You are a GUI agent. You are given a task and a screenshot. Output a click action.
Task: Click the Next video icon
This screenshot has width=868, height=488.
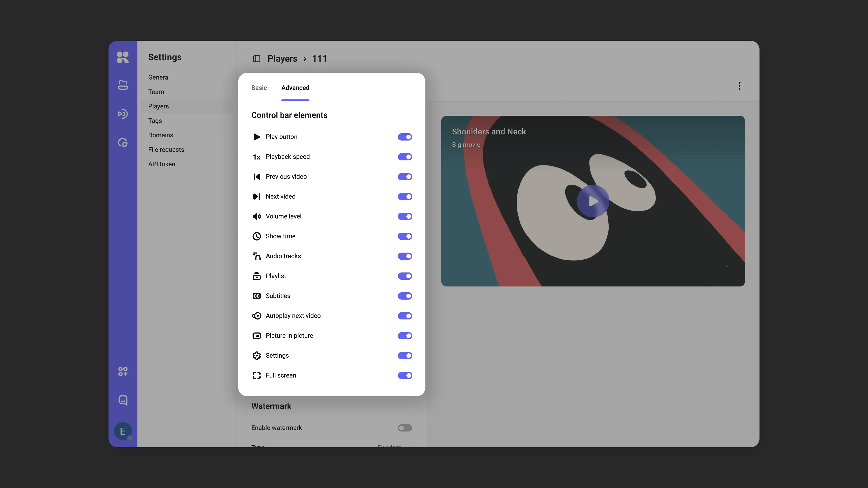click(256, 196)
